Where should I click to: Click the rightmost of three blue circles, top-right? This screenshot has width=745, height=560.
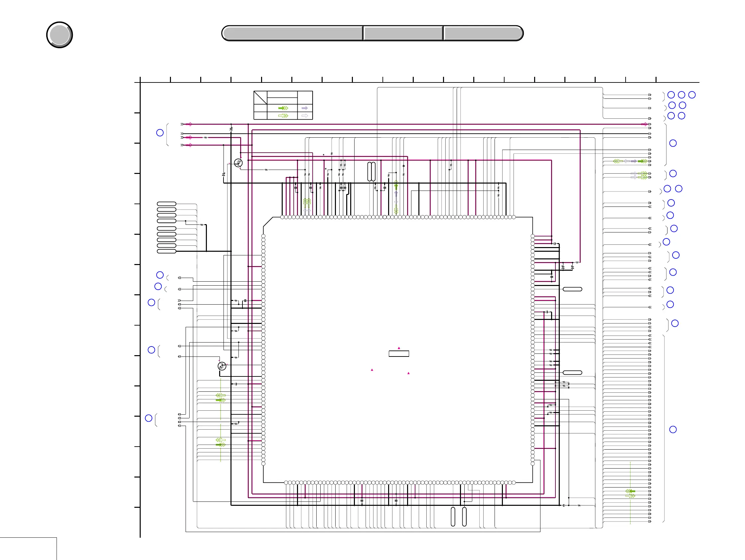tap(692, 95)
